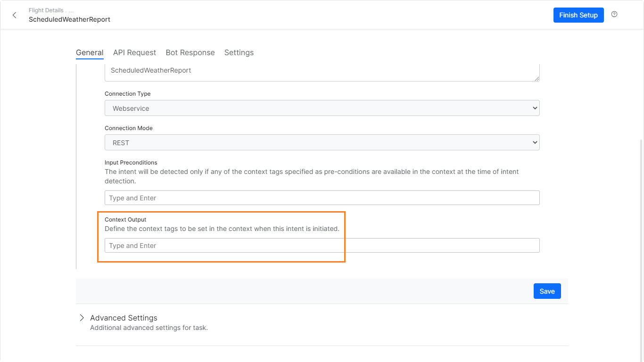The width and height of the screenshot is (644, 362).
Task: Click the page's vertical scrollbar
Action: (x=641, y=236)
